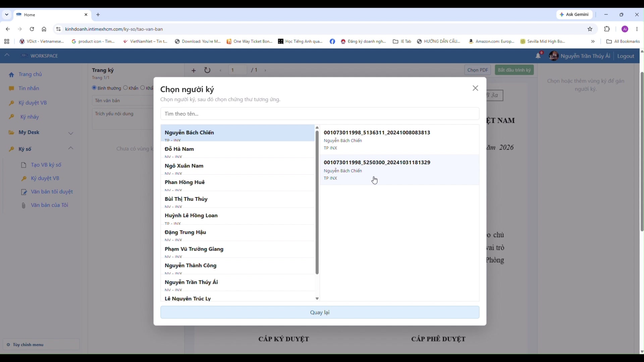Viewport: 644px width, 362px height.
Task: Click the Quay lại button
Action: pyautogui.click(x=320, y=312)
